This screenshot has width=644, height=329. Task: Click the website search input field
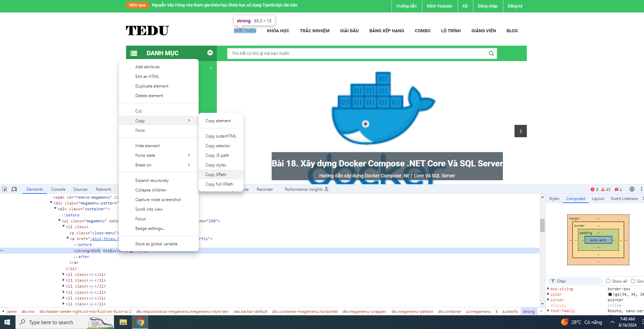tap(356, 54)
